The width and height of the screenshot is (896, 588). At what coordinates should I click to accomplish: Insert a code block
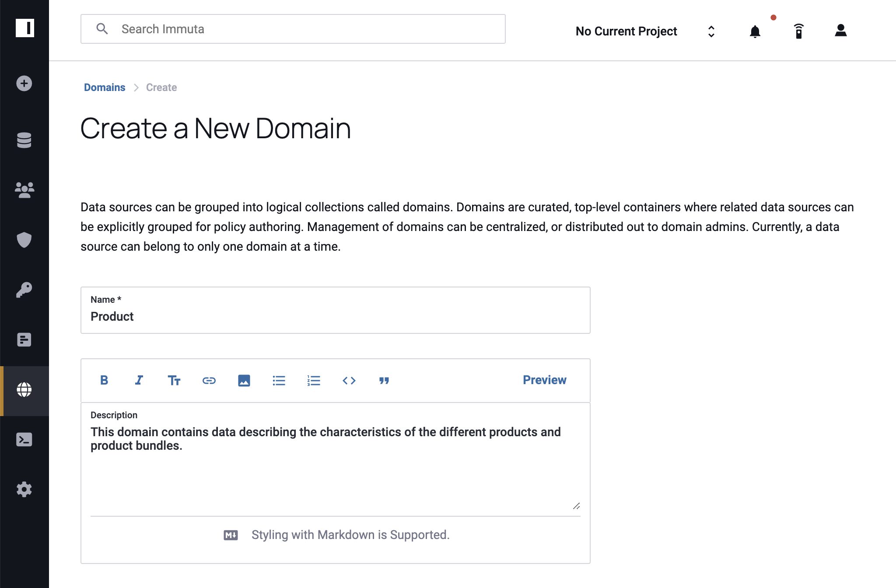click(x=349, y=381)
